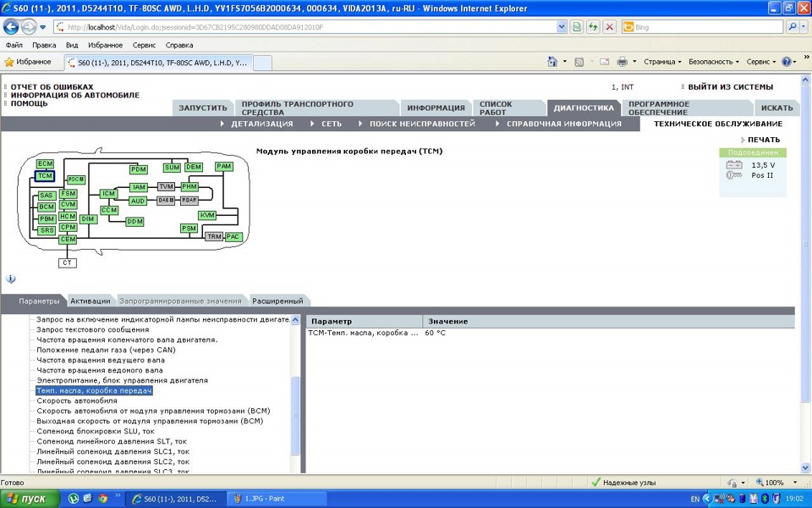Click the Stop loading X button
Image resolution: width=812 pixels, height=508 pixels.
tap(610, 27)
